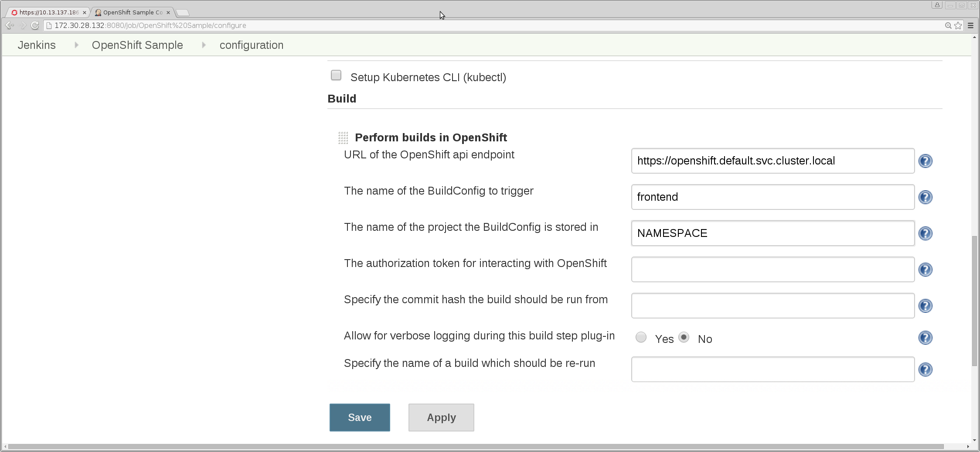Screen dimensions: 980x452
Task: Apply the configuration changes
Action: (x=441, y=418)
